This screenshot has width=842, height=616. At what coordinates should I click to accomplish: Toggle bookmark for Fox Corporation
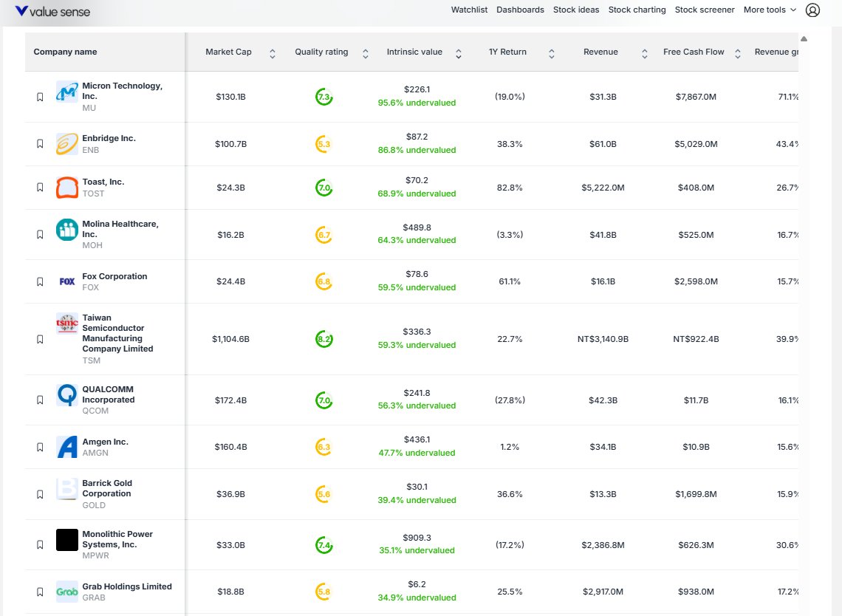click(40, 281)
